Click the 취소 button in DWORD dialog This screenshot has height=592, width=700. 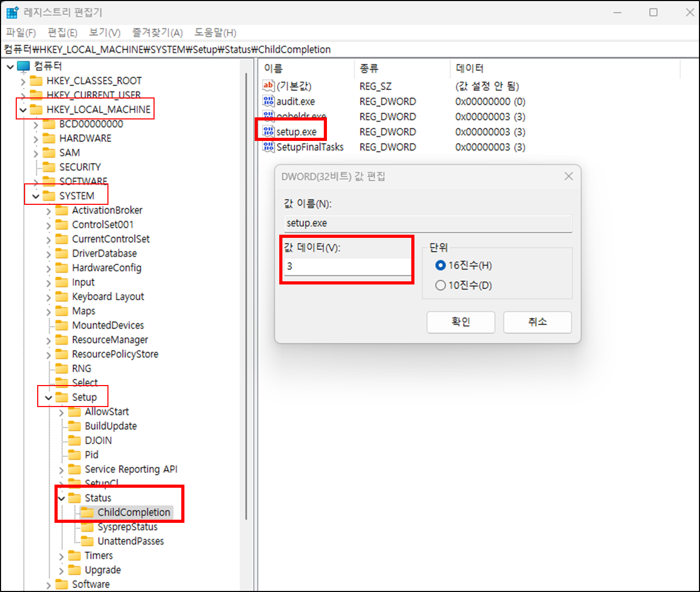[537, 322]
